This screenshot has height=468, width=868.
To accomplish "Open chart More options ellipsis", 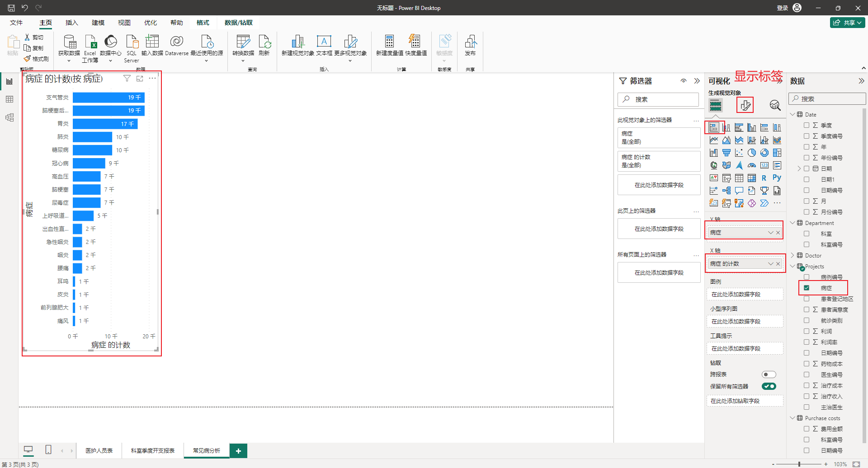I will (x=152, y=79).
